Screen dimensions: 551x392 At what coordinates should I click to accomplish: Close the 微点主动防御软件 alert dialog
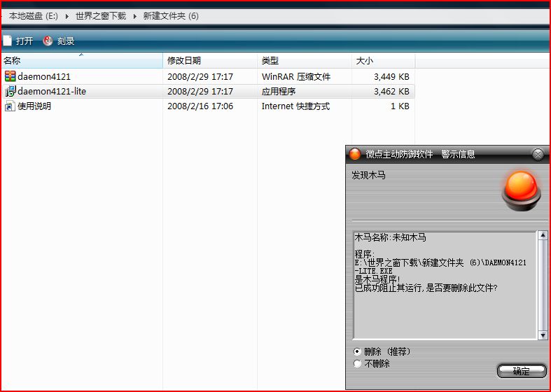(x=538, y=154)
